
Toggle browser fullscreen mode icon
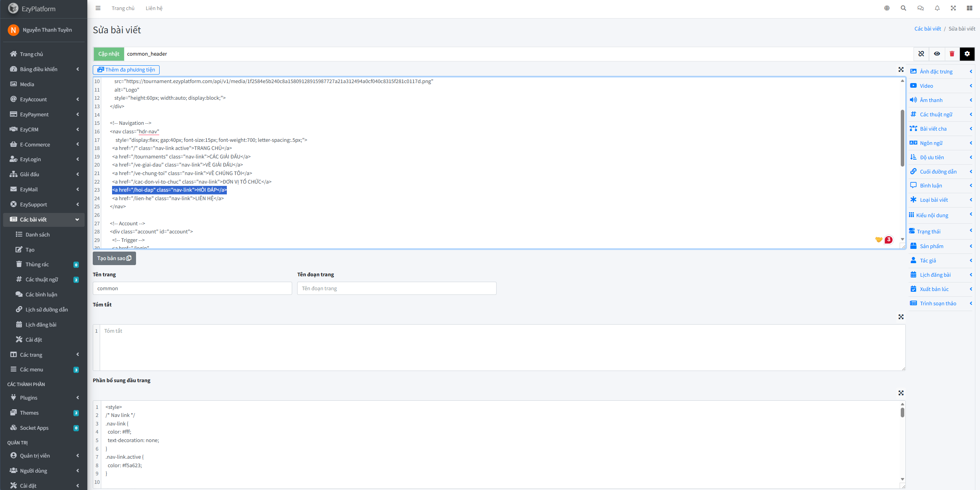tap(953, 8)
